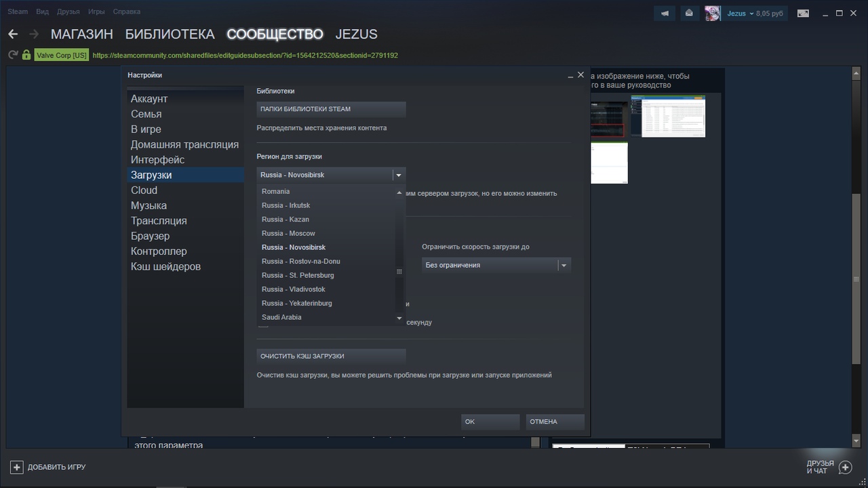Minimize the Настройки settings dialog

pos(570,76)
